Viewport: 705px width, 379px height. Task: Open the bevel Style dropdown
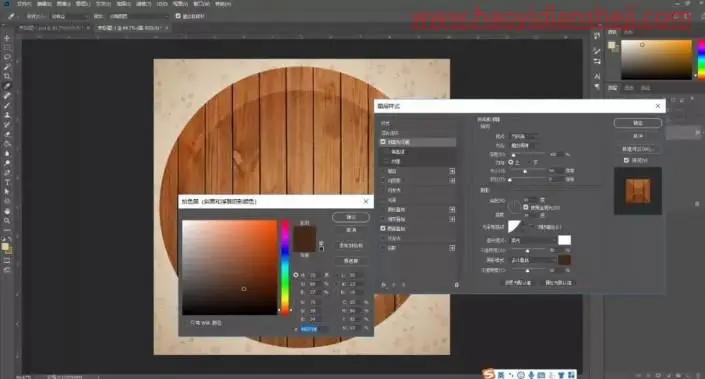(525, 136)
